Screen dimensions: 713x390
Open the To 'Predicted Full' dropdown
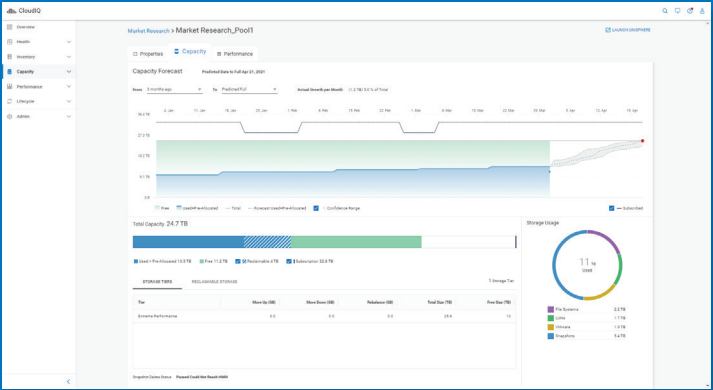point(249,90)
